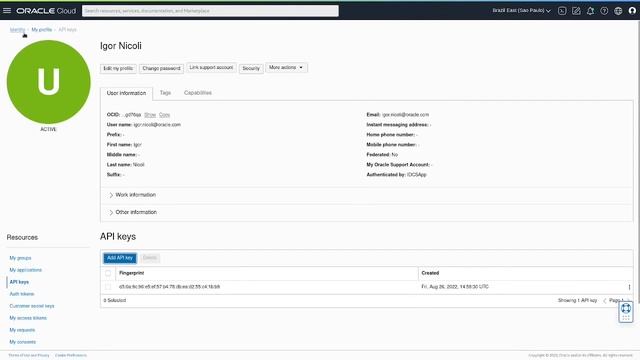
Task: Open My groups resource link
Action: (x=20, y=258)
